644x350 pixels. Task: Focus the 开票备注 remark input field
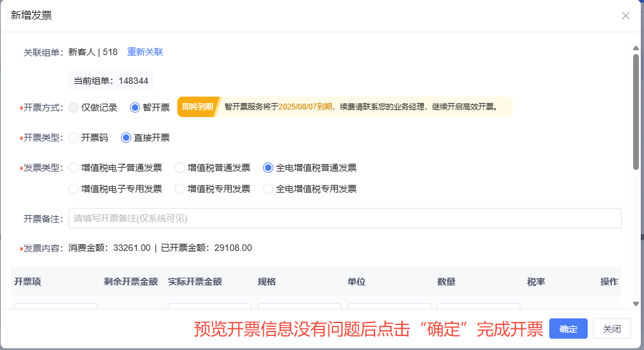coord(344,218)
